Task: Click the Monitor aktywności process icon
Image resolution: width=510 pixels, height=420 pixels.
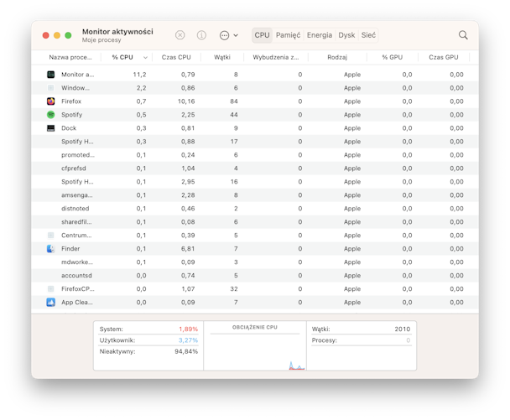Action: pos(50,75)
